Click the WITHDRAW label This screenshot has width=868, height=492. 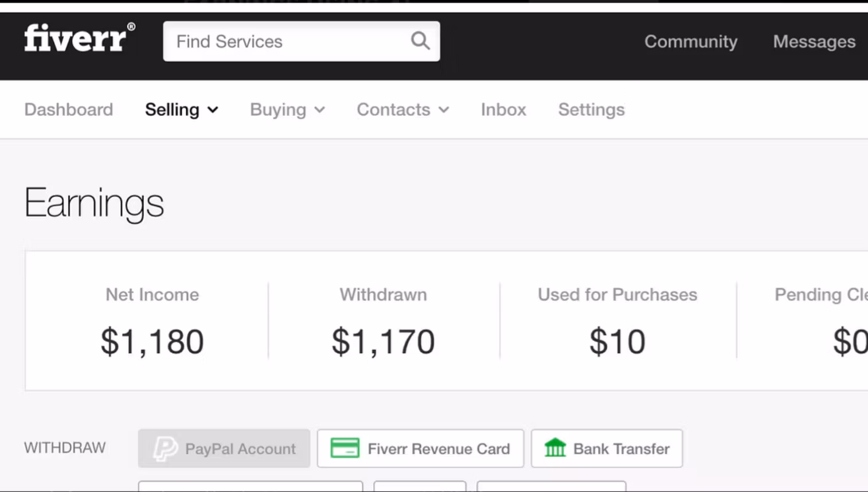click(65, 448)
